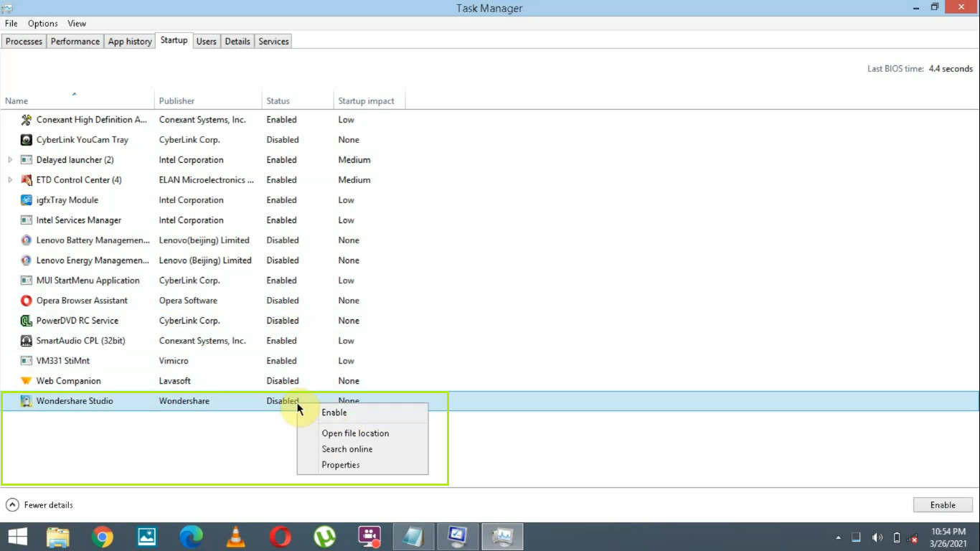Open the Options menu
This screenshot has width=980, height=551.
[42, 23]
